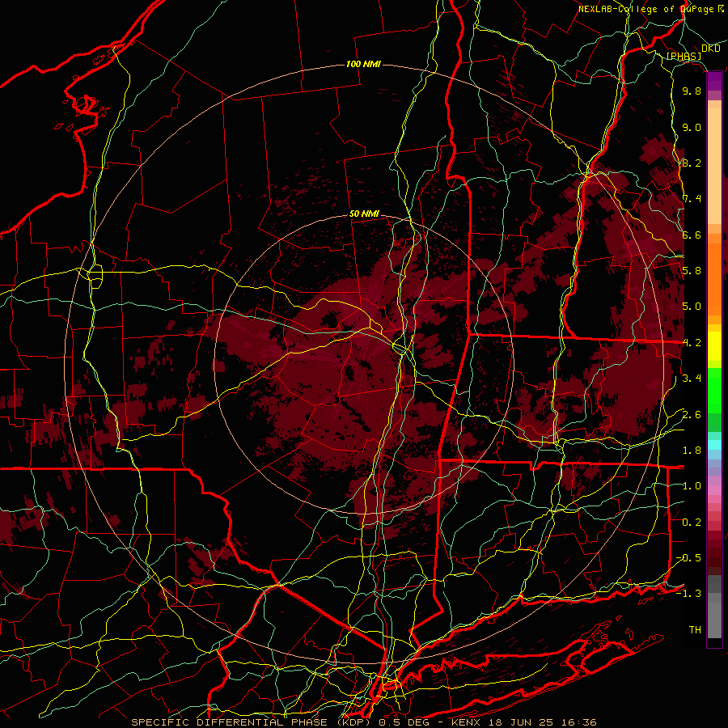Click the 1.0 scale value
Viewport: 728px width, 728px height.
click(692, 486)
